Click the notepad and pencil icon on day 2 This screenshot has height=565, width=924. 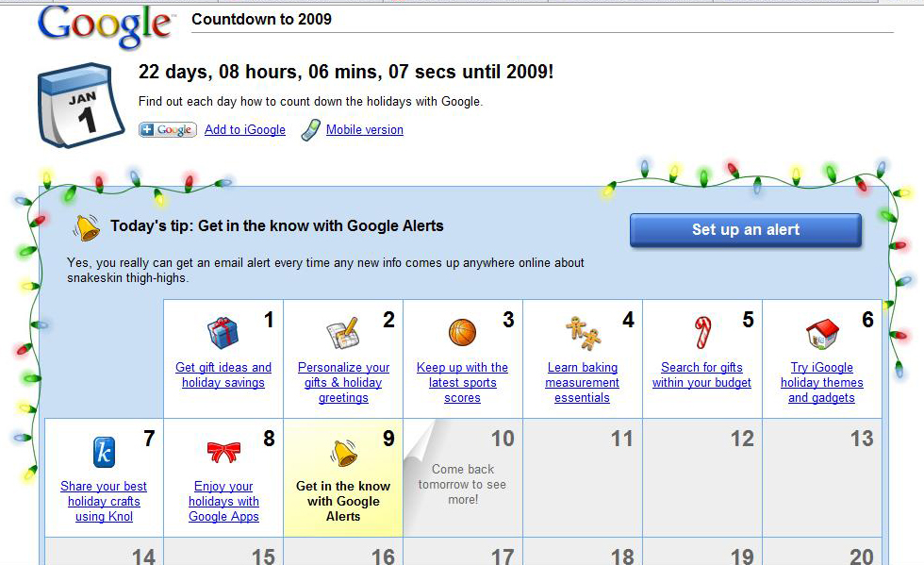[x=343, y=333]
